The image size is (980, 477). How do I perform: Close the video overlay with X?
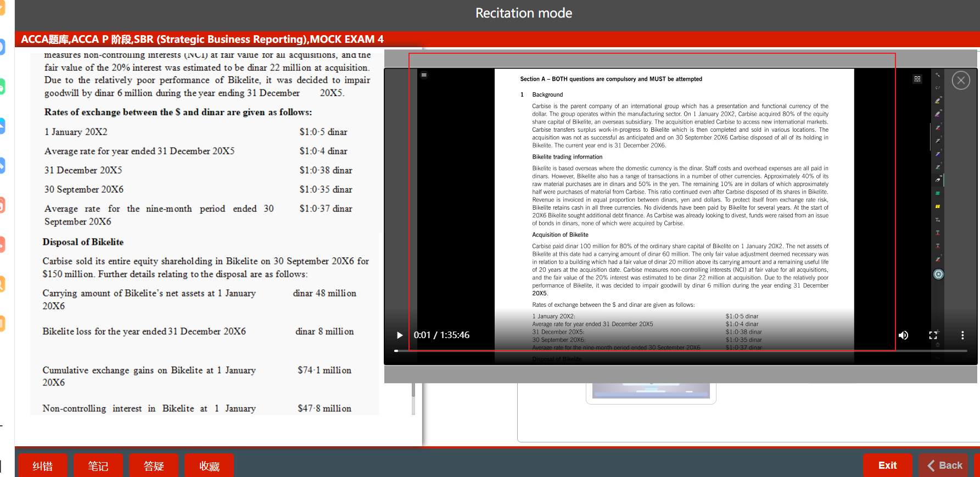click(961, 81)
